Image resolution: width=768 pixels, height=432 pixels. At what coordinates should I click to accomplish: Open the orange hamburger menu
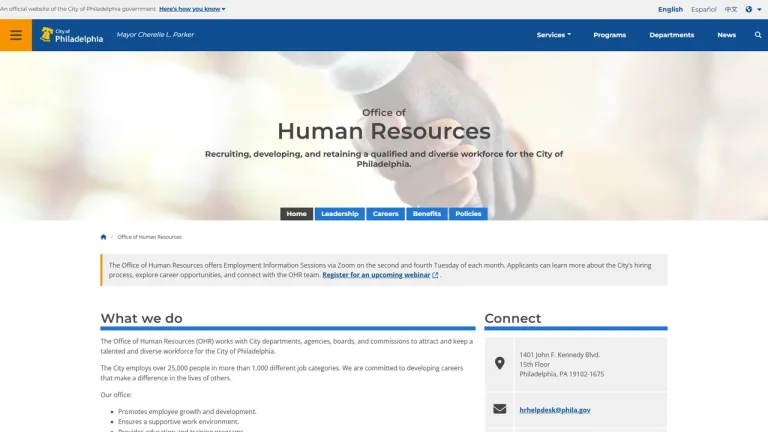(16, 35)
